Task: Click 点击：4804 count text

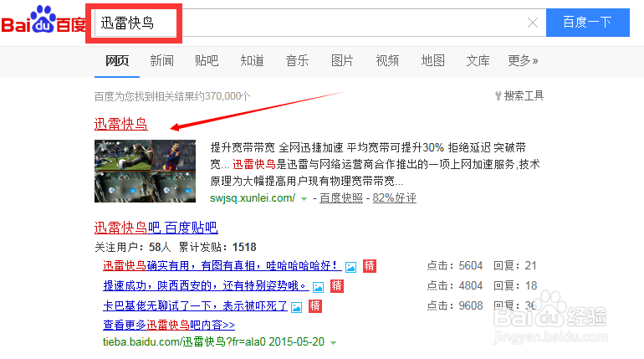Action: click(x=455, y=285)
